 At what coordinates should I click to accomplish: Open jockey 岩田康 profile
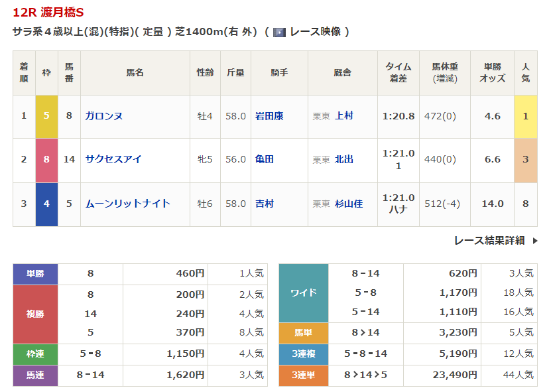click(269, 116)
